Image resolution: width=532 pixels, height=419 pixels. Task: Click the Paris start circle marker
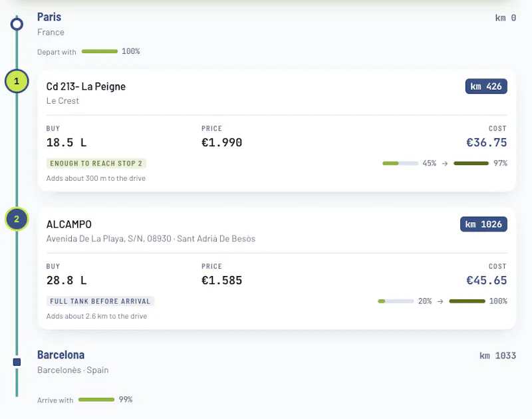tap(17, 24)
